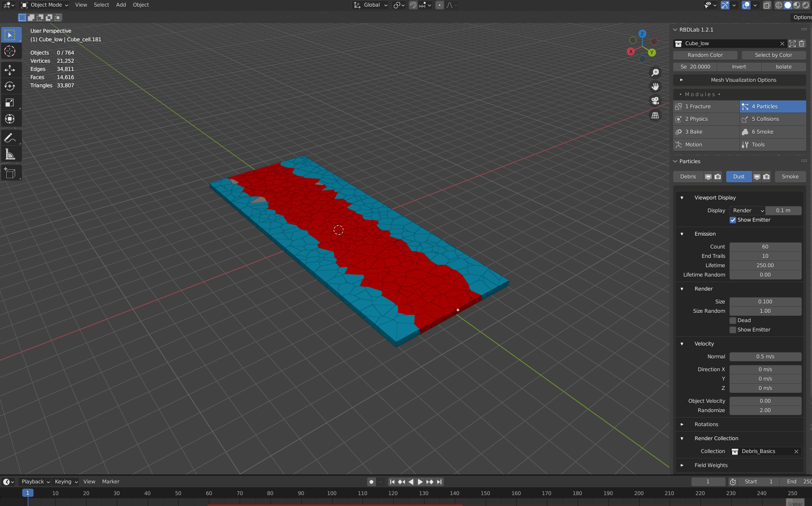
Task: Click the 1 Fracture module icon
Action: 678,106
